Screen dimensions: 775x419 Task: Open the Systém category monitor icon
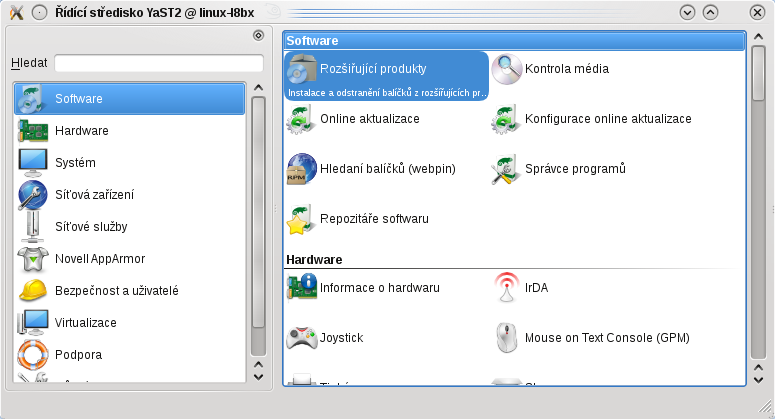(x=33, y=163)
